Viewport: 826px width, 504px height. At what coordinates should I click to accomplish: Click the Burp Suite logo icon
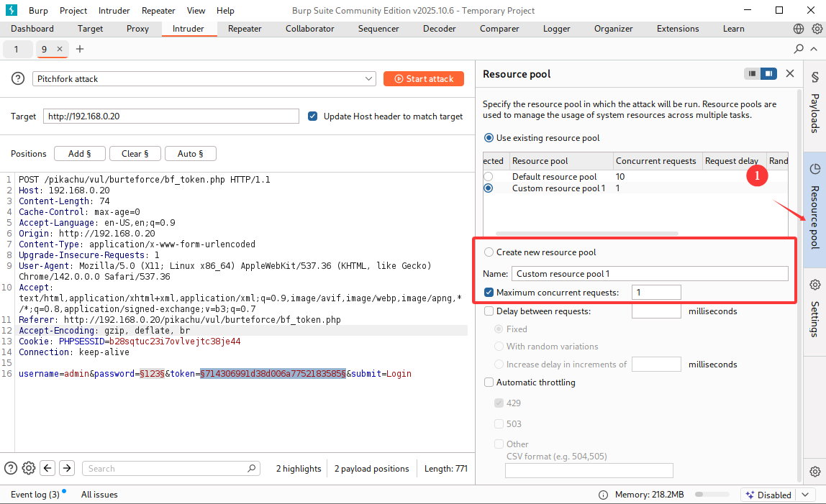click(11, 10)
